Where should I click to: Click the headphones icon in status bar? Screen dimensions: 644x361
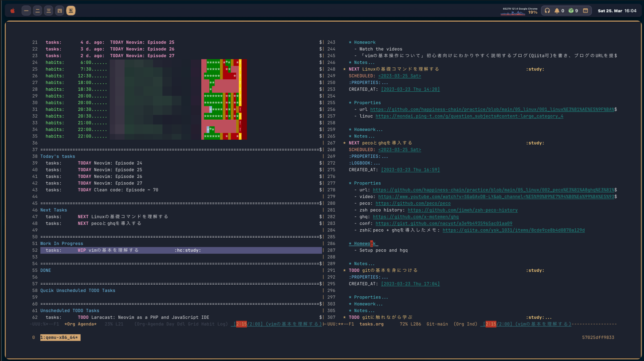pos(547,11)
